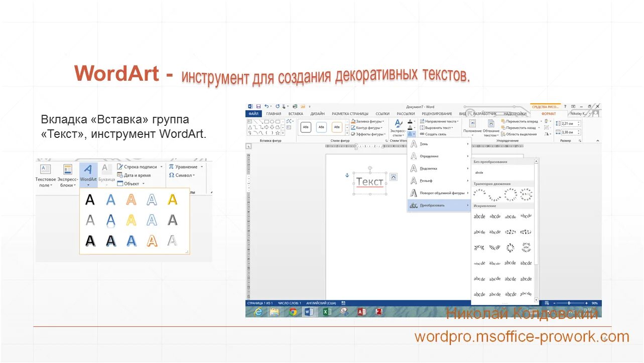Open the РЕЦЕНЗИРОВАНИЕ tab
644x363 pixels.
tap(437, 114)
